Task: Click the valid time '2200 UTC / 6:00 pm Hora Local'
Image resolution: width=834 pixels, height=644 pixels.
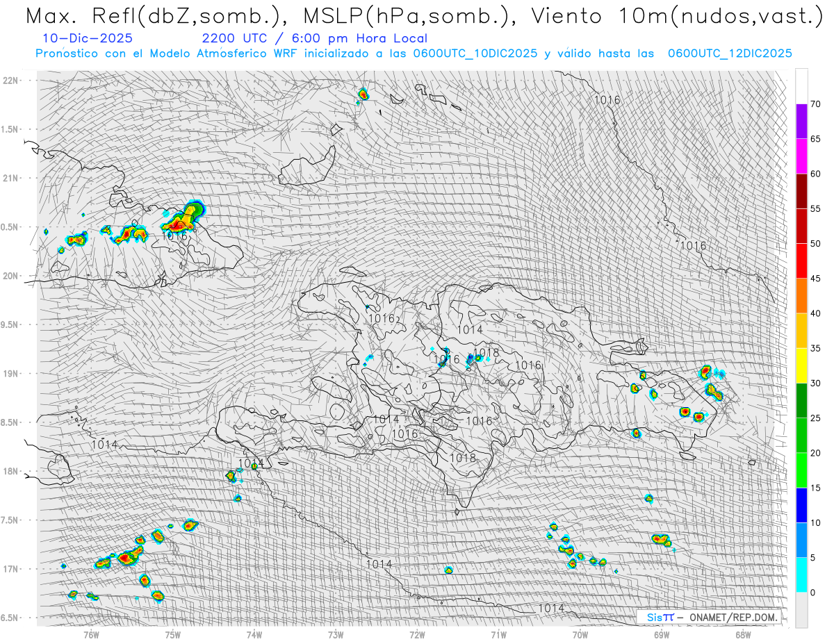Action: pos(315,38)
